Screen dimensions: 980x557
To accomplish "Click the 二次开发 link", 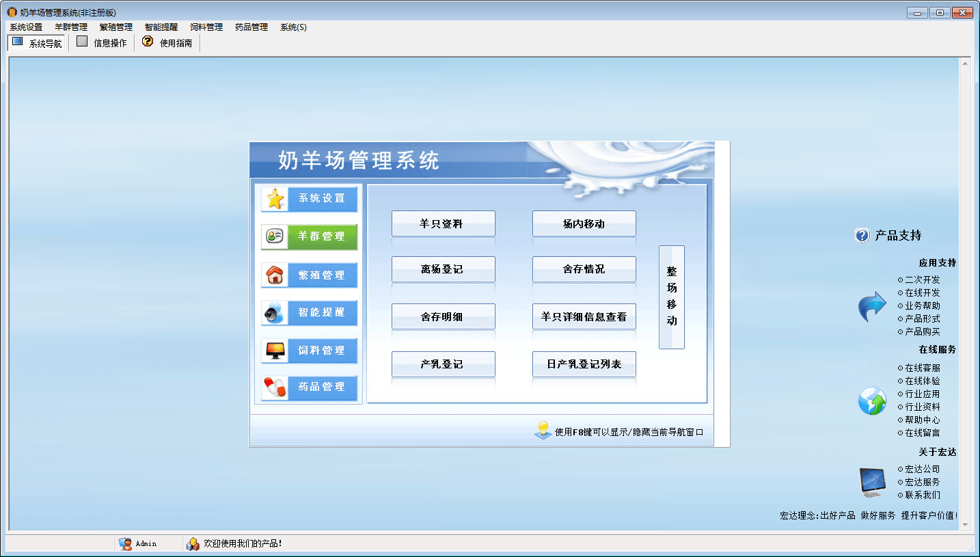I will pyautogui.click(x=923, y=280).
